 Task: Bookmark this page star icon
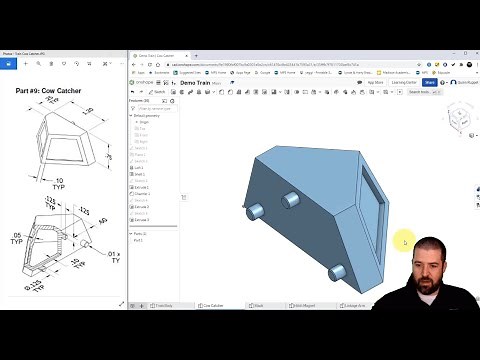click(x=419, y=65)
